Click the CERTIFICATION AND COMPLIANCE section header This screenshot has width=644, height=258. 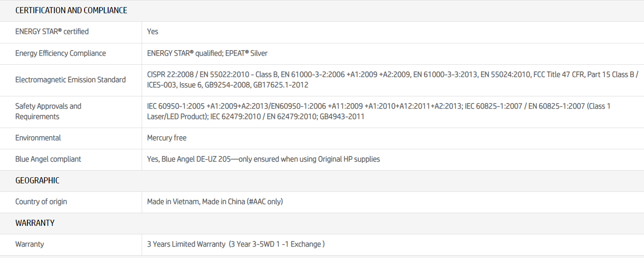[71, 10]
